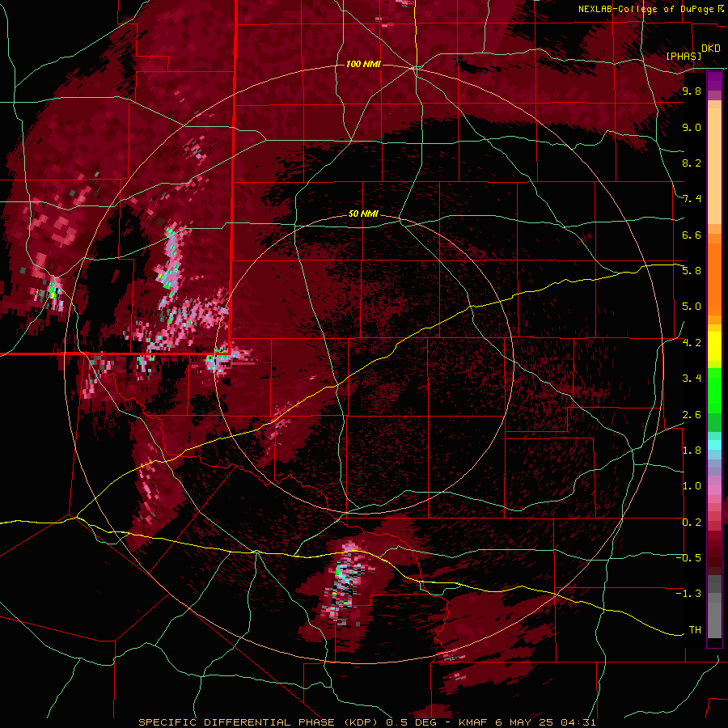Image resolution: width=728 pixels, height=728 pixels.
Task: Click the -1.3 scale value
Action: pos(688,594)
